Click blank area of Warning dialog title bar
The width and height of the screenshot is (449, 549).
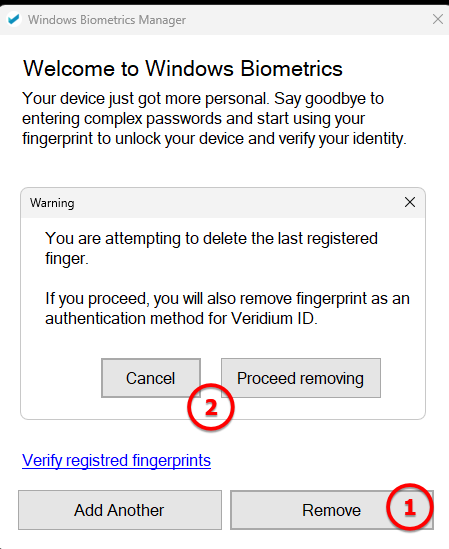point(238,203)
